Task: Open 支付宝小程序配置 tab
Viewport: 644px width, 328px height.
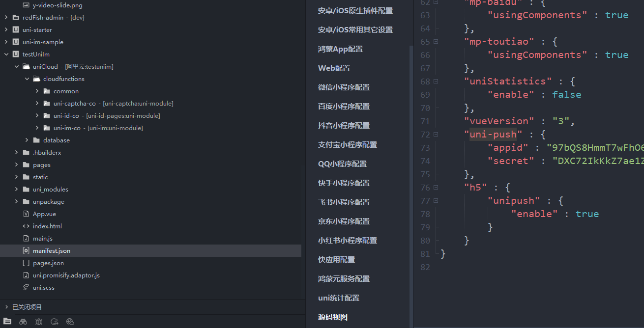Action: tap(348, 144)
